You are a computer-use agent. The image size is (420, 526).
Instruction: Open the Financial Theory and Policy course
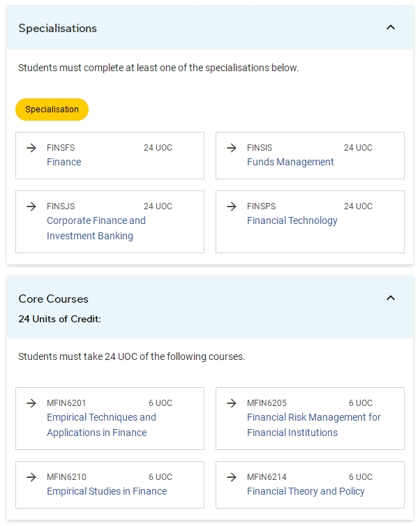coord(306,491)
